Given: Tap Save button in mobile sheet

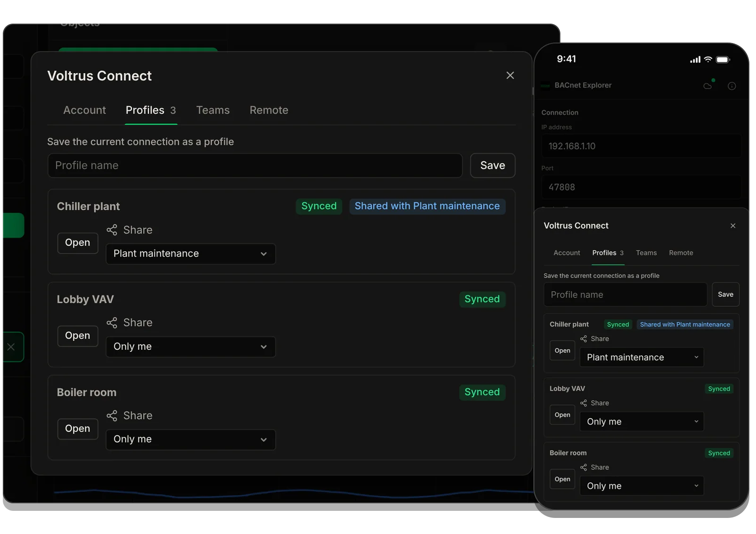Looking at the screenshot, I should 726,294.
